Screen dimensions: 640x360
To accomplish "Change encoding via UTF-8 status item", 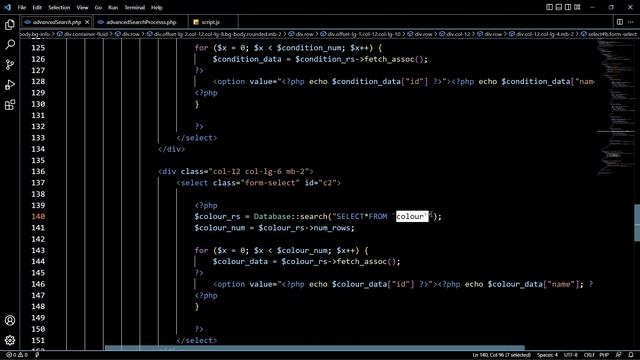I will pos(571,355).
